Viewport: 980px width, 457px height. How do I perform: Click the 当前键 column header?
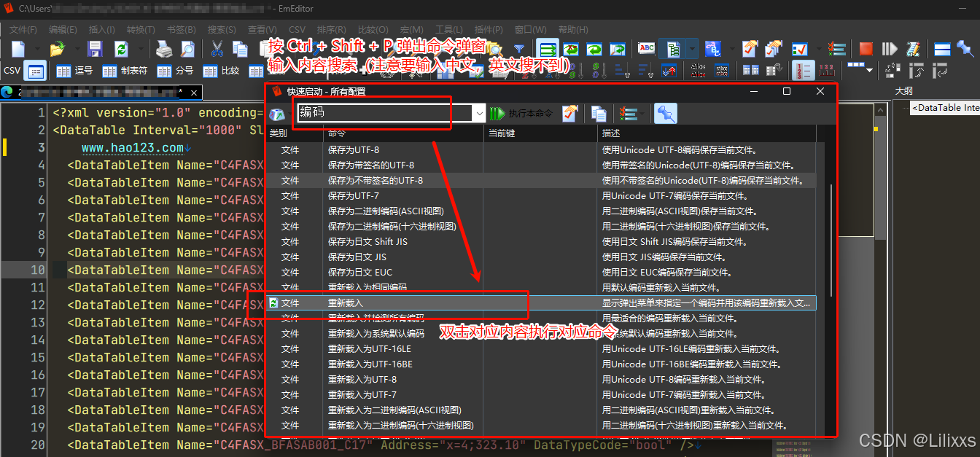[x=540, y=134]
